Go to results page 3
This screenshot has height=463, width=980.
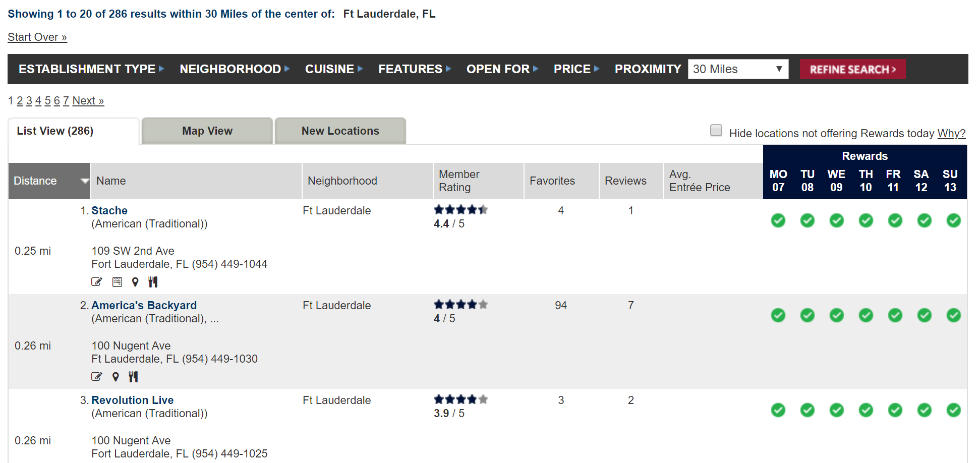pyautogui.click(x=29, y=101)
